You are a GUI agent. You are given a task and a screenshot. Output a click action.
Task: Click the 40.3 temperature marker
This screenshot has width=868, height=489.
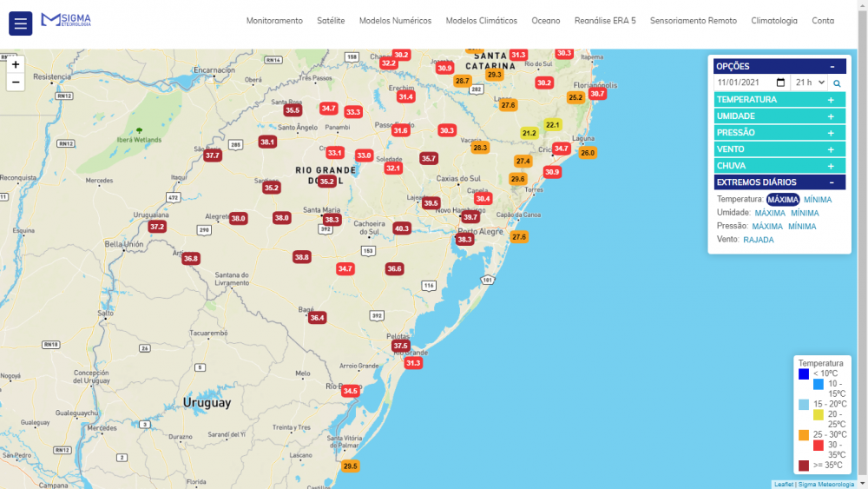401,228
